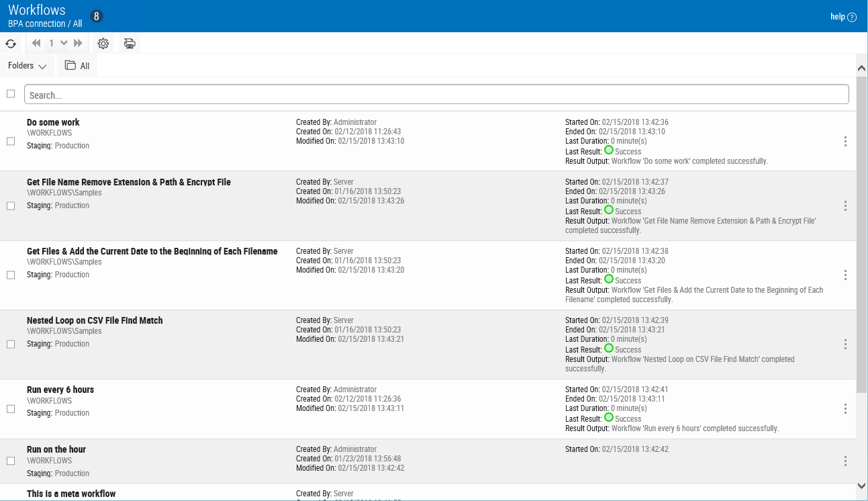Go to next page with double-right arrows
Screen dimensions: 868x501
78,44
